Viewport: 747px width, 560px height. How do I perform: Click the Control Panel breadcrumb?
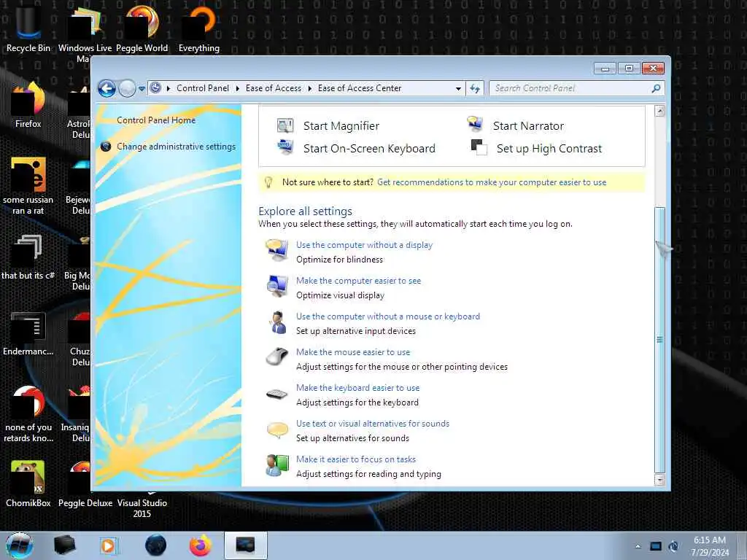click(203, 88)
